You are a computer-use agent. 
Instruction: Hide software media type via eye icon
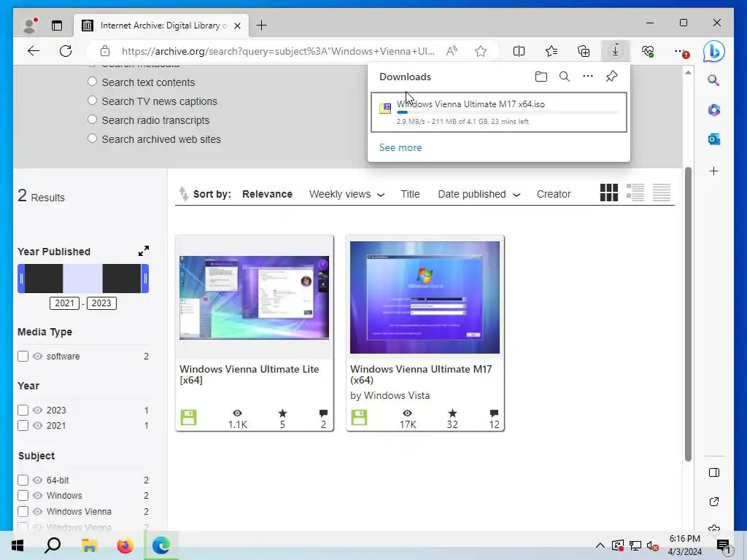38,356
